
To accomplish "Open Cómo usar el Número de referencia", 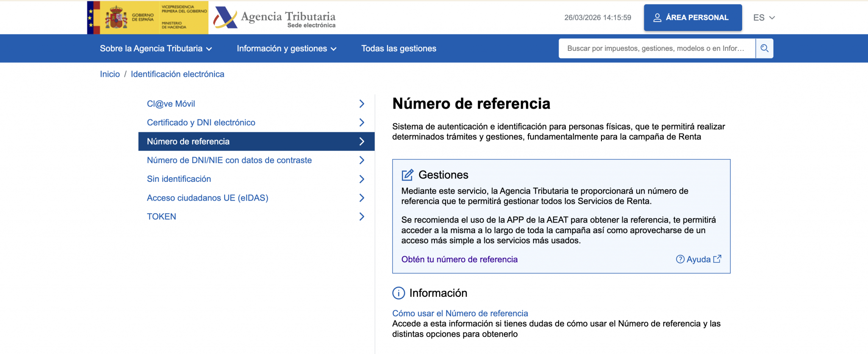I will [x=460, y=313].
